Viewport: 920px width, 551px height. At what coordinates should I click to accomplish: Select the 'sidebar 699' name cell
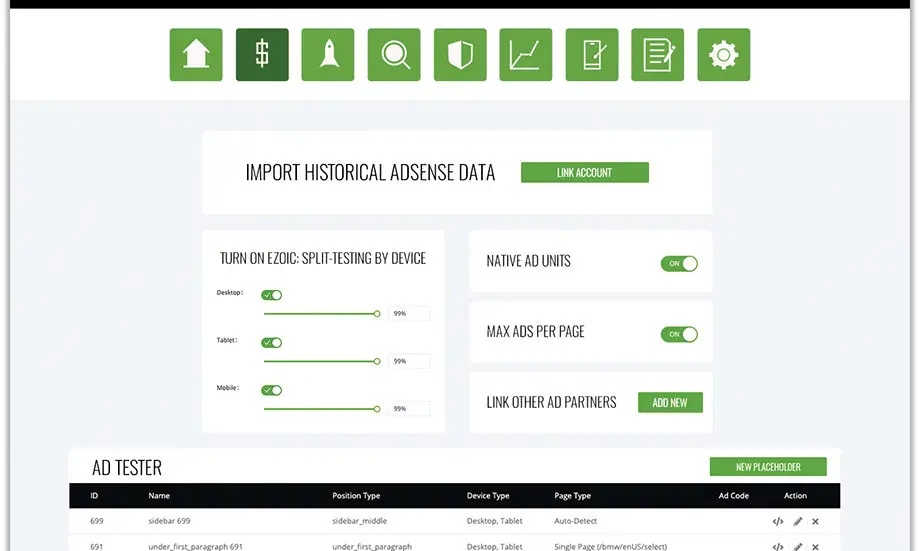pyautogui.click(x=169, y=521)
